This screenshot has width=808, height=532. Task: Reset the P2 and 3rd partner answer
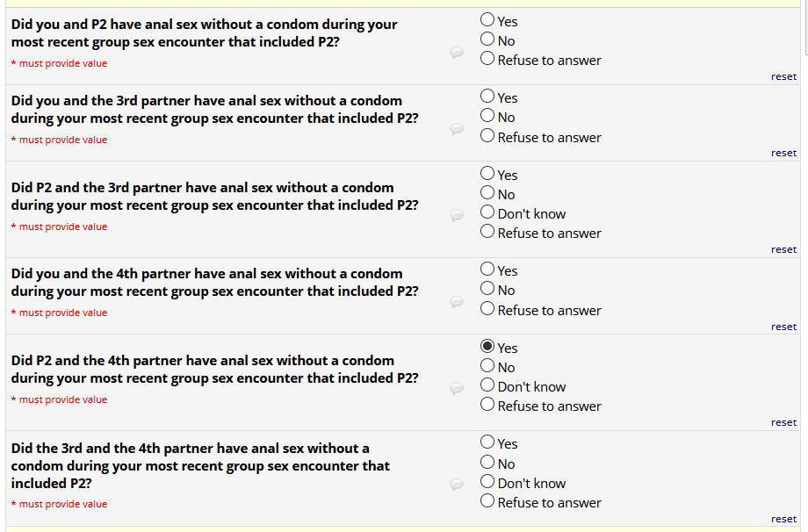click(783, 249)
